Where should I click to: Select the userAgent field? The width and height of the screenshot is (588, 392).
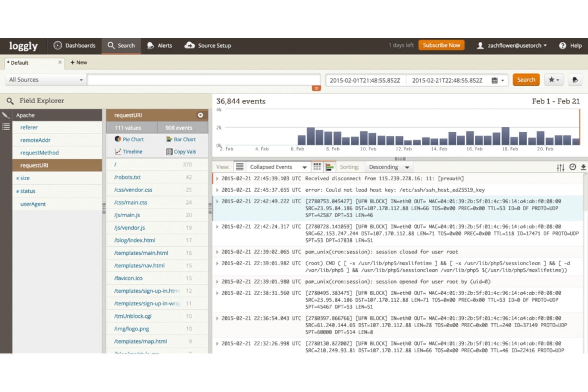[x=33, y=204]
